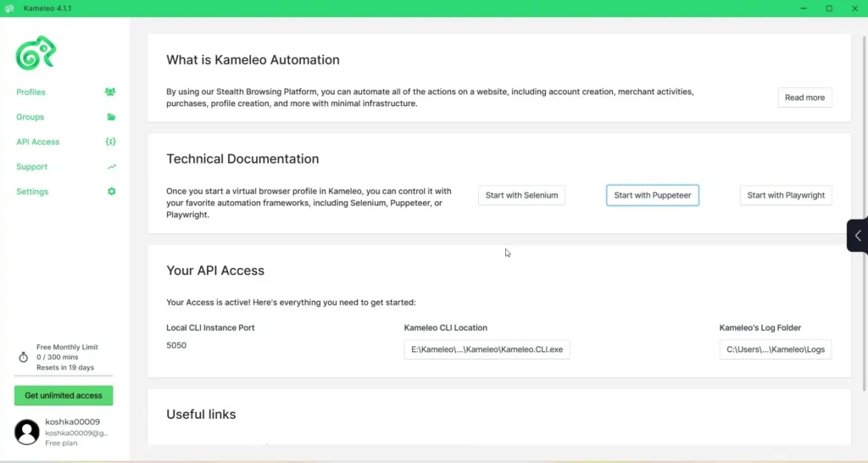Click the "Resets in 19 days" text
Screen dimensions: 868x463
[x=65, y=367]
